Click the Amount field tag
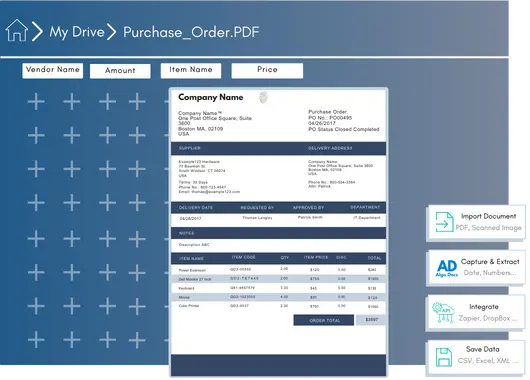Screen dimensions: 530x380 point(120,71)
